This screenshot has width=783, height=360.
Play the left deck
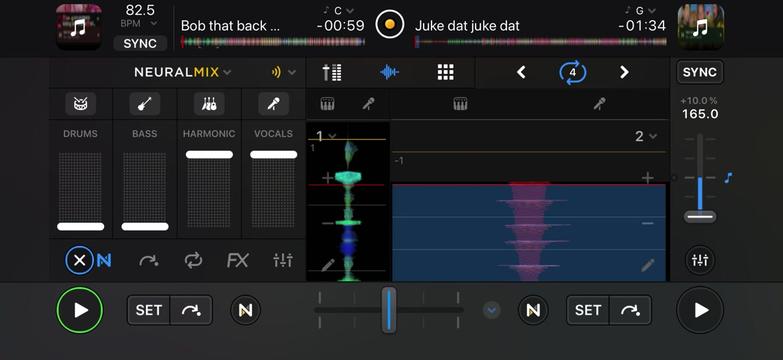(80, 310)
